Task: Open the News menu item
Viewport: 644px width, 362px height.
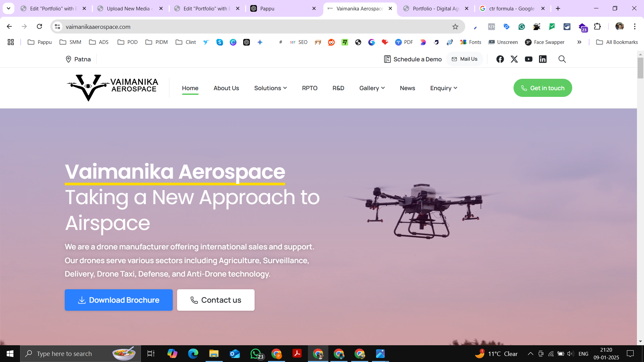Action: pyautogui.click(x=408, y=88)
